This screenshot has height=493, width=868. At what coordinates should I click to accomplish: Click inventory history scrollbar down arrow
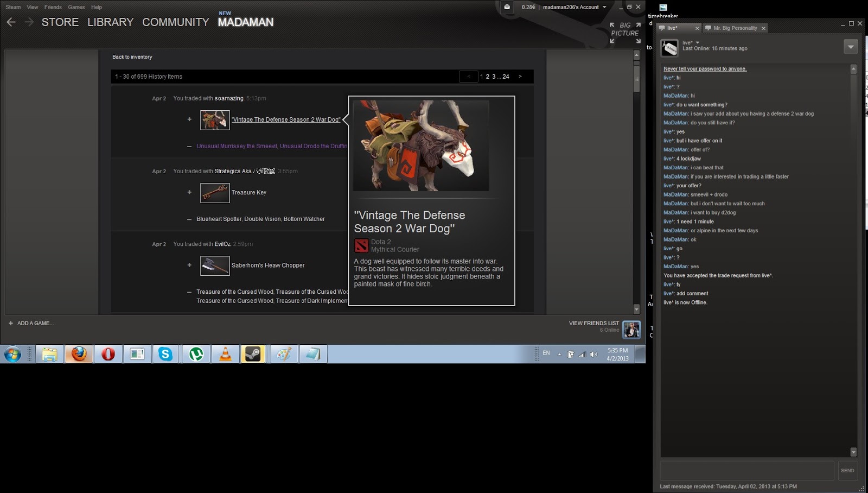click(x=637, y=309)
